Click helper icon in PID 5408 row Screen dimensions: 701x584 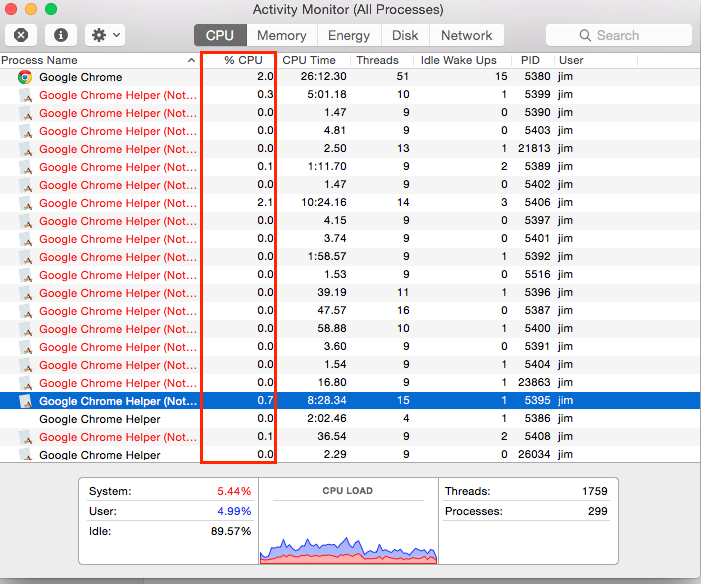(25, 437)
